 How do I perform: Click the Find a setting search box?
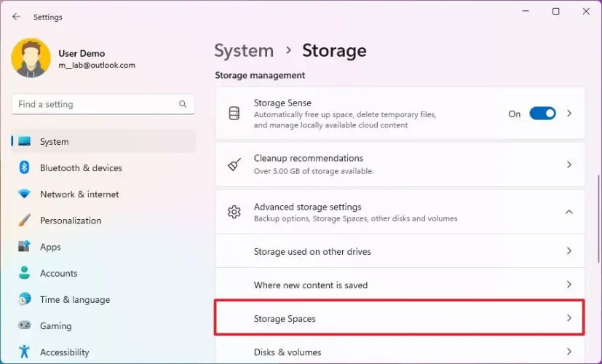[x=95, y=104]
